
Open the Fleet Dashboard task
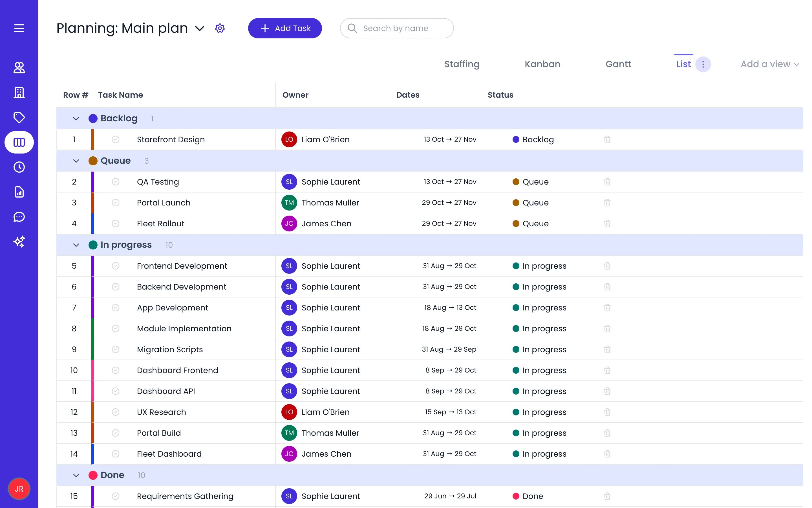(x=169, y=454)
